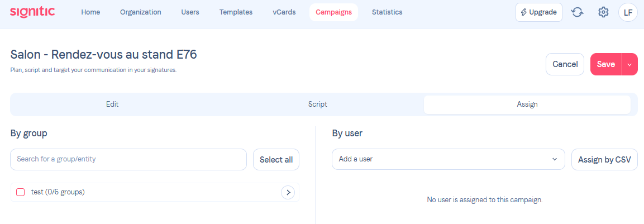Click the Upgrade lightning button
644x224 pixels.
point(538,12)
